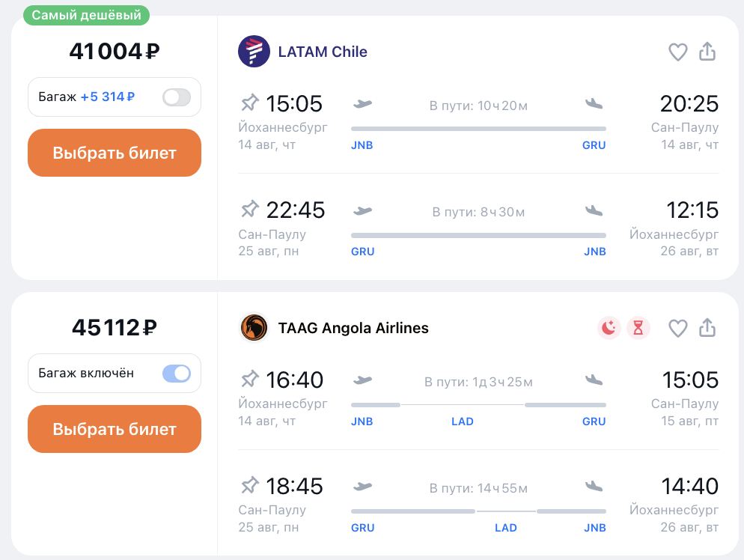The image size is (744, 560).
Task: Select the 45 112 ₽ ticket
Action: pyautogui.click(x=115, y=429)
